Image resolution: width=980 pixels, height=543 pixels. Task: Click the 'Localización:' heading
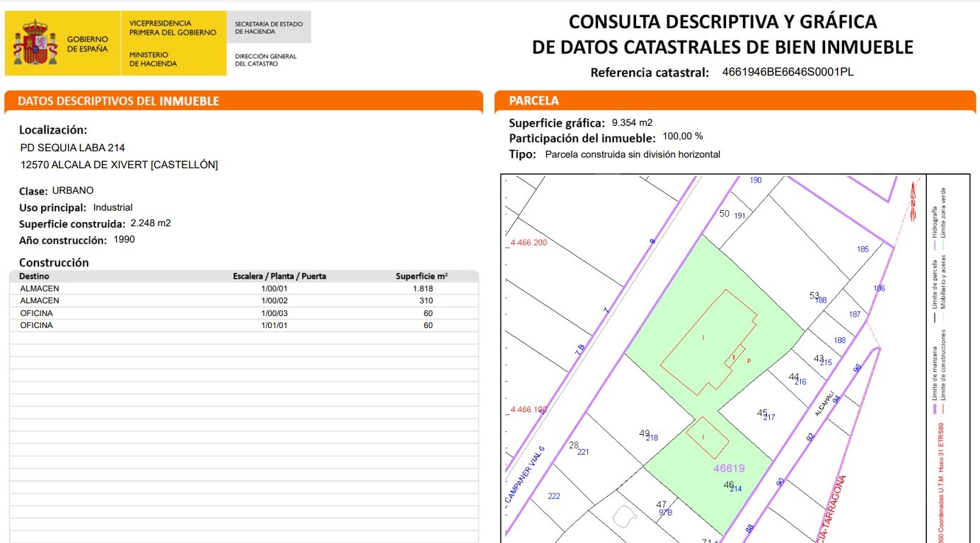[x=53, y=130]
